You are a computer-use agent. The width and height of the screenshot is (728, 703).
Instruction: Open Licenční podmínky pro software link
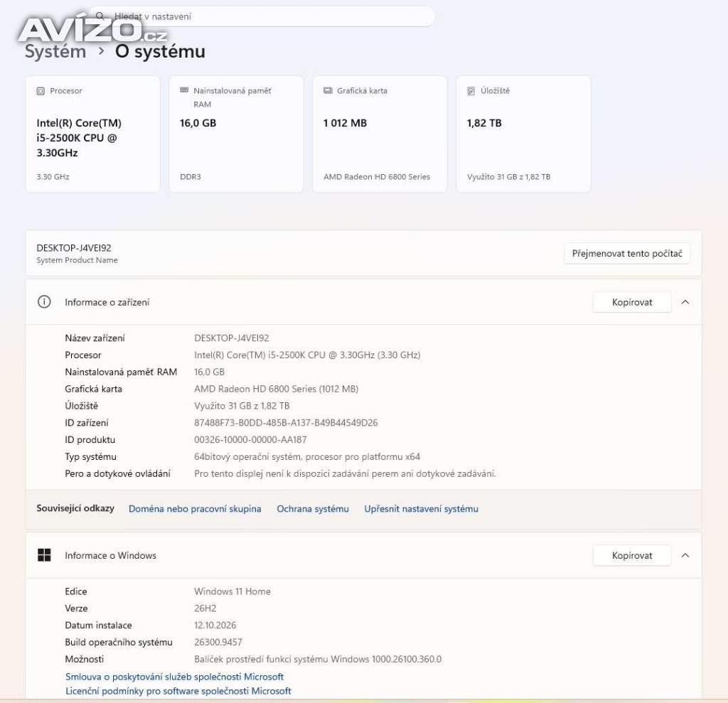tap(178, 692)
